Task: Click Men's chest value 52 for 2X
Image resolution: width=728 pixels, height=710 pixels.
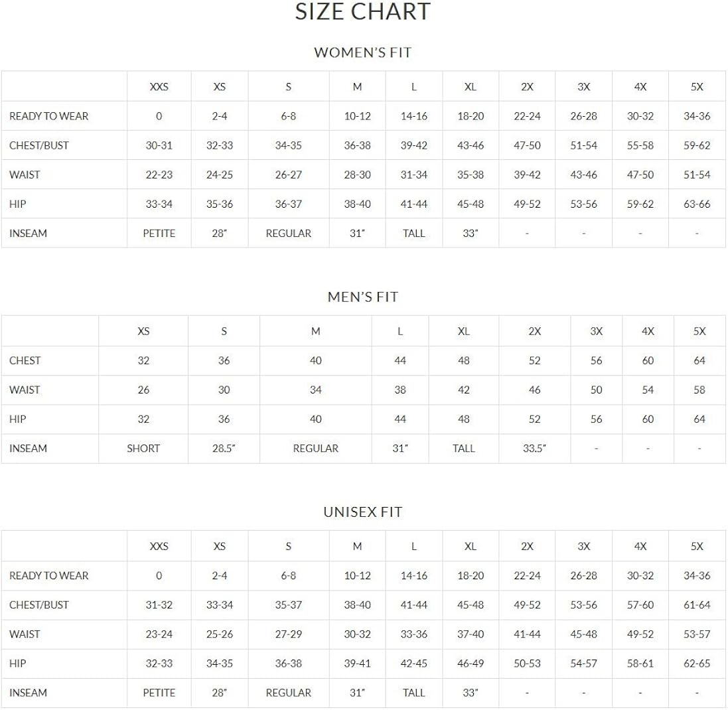Action: point(534,360)
